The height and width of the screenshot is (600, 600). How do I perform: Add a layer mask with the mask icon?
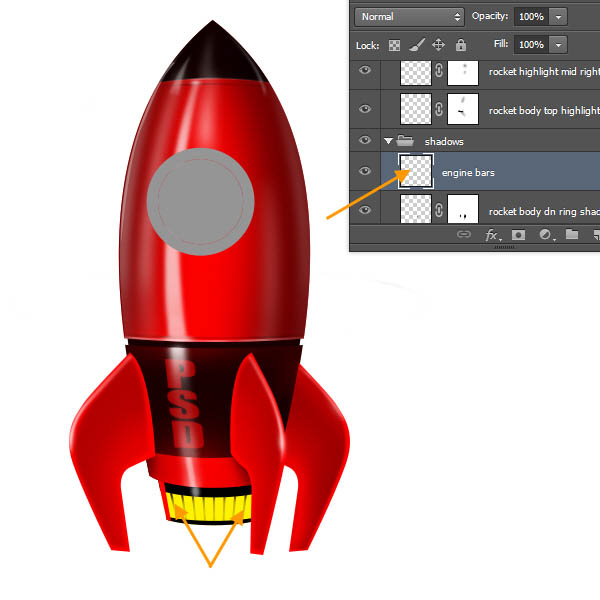click(518, 235)
